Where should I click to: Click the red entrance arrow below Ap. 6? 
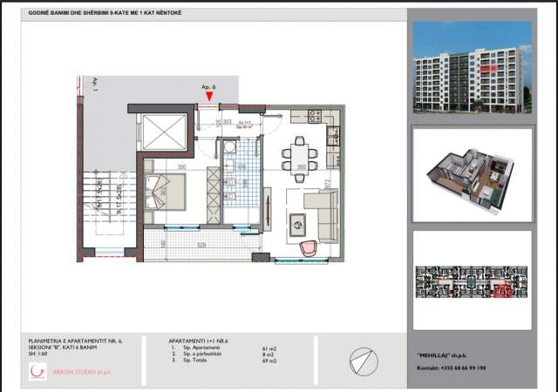pos(209,96)
